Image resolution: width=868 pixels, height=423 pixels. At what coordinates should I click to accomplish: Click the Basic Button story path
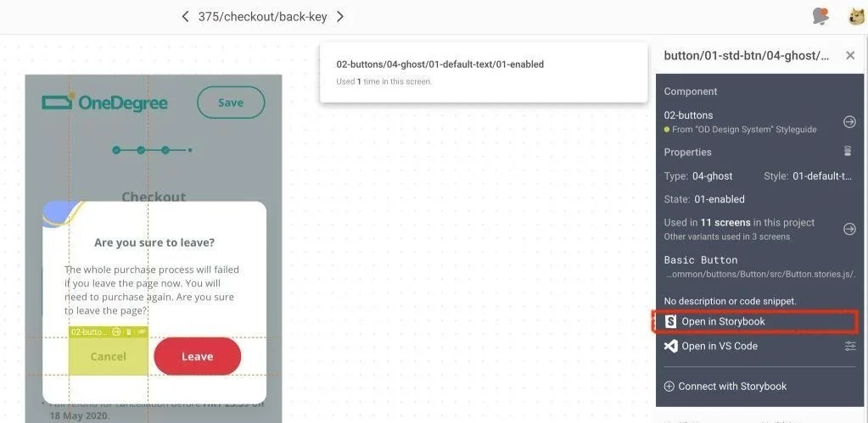tap(762, 275)
